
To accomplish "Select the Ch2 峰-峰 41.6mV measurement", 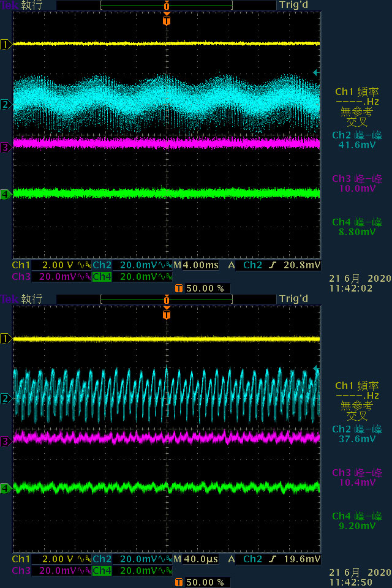I will click(357, 140).
